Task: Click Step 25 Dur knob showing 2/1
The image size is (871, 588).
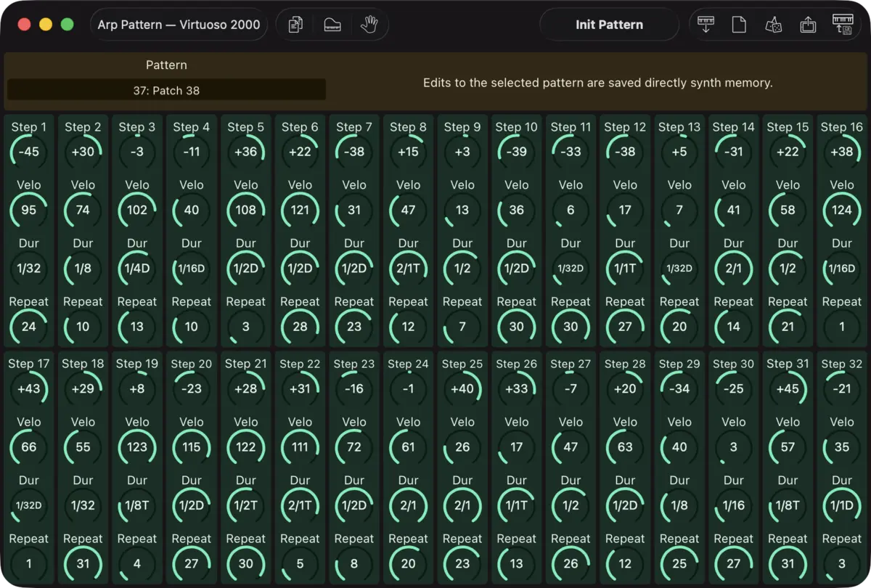Action: [462, 505]
